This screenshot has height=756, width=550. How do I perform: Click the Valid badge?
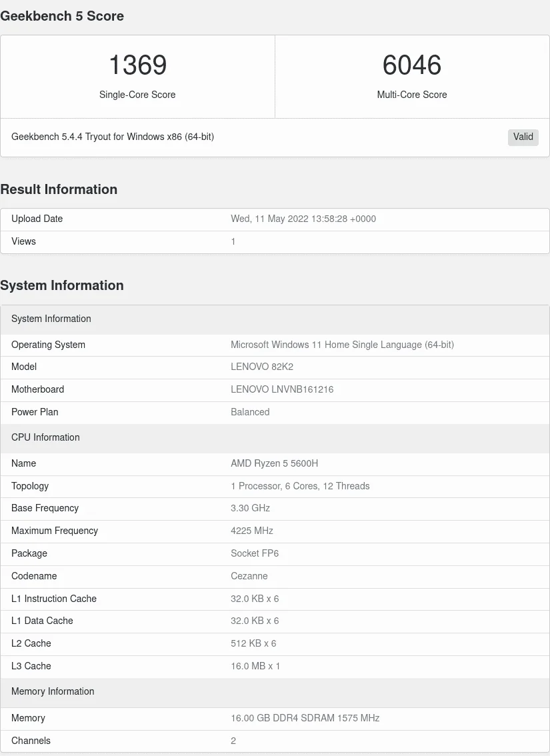coord(523,137)
